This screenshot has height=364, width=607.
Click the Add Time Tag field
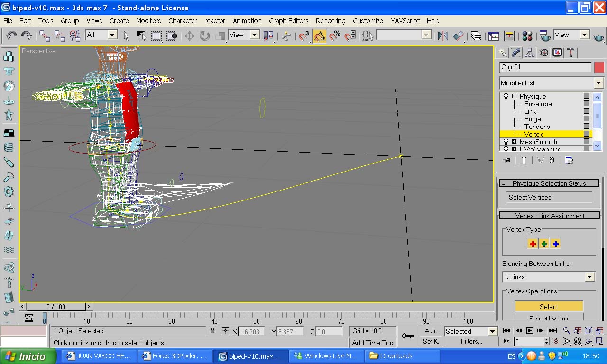coord(373,343)
